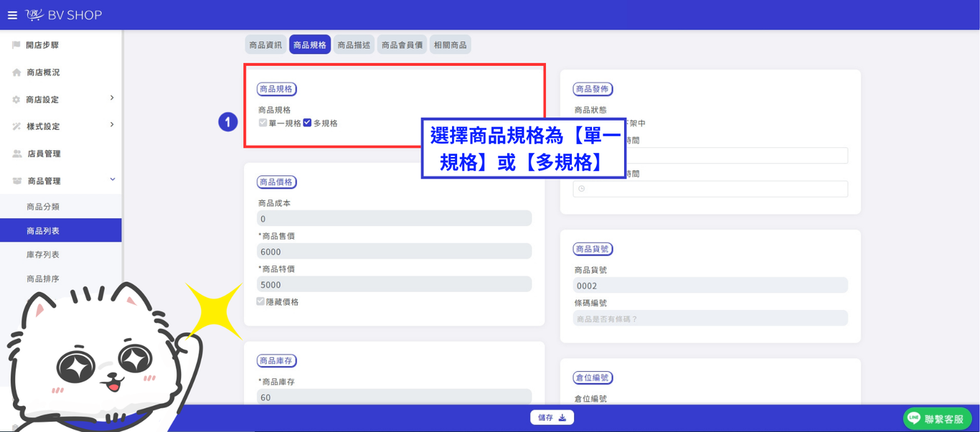This screenshot has height=432, width=980.
Task: Open the 聯繫客服 support chat
Action: (x=937, y=418)
